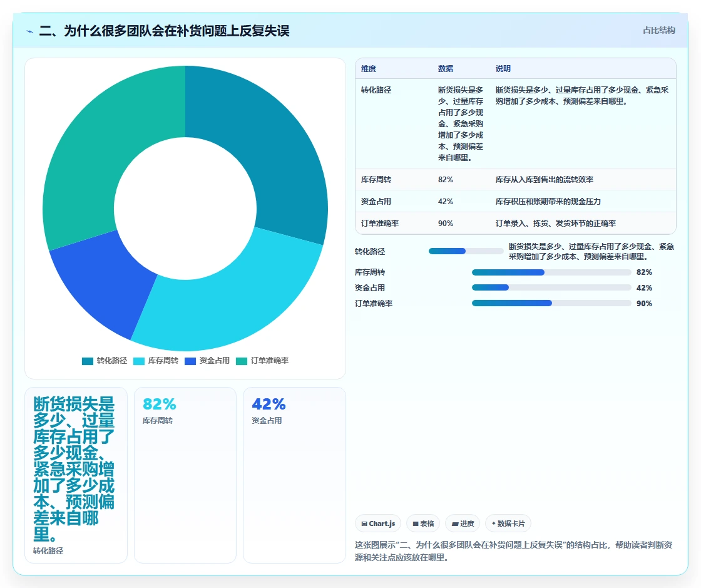Click the 转化路径 data card with large text
Screen dimensions: 701x588
tap(76, 475)
